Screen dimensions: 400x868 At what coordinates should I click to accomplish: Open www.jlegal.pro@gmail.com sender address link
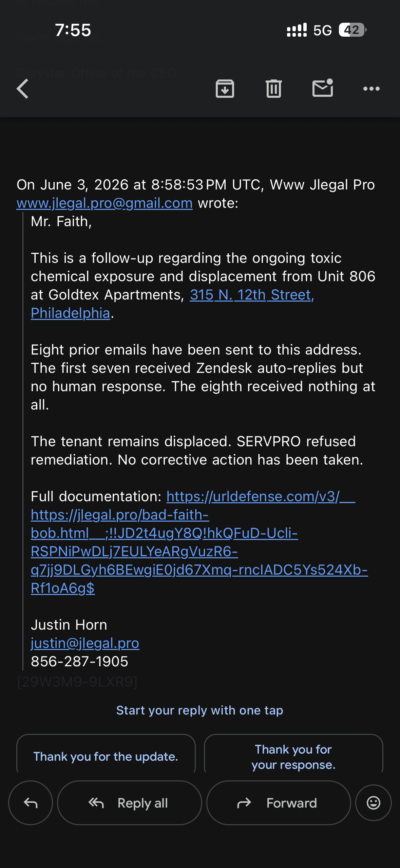point(104,203)
